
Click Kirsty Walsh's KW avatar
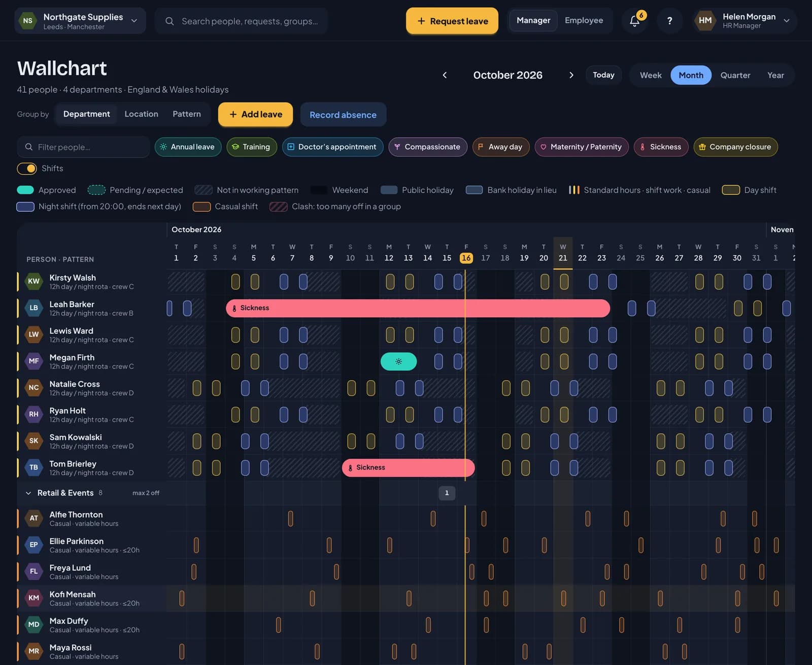tap(33, 281)
